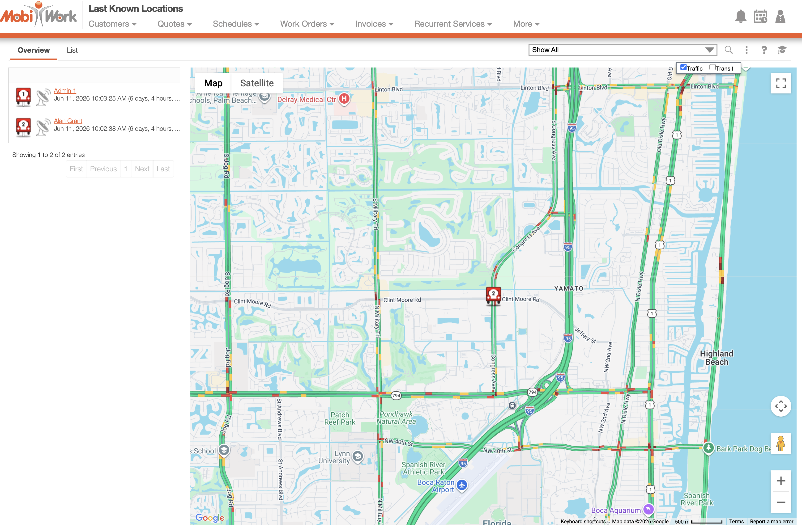Open the Google logo link on map
Image resolution: width=802 pixels, height=532 pixels.
tap(210, 518)
